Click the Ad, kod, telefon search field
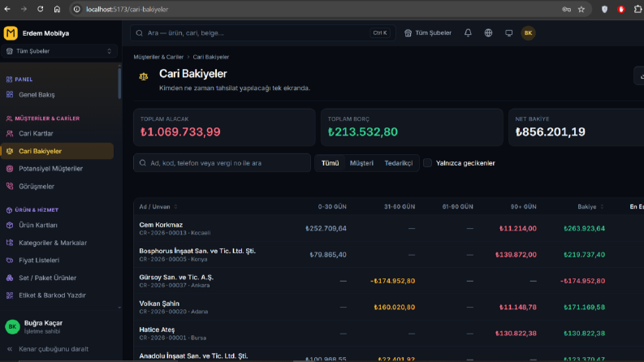The width and height of the screenshot is (644, 362). pyautogui.click(x=222, y=163)
